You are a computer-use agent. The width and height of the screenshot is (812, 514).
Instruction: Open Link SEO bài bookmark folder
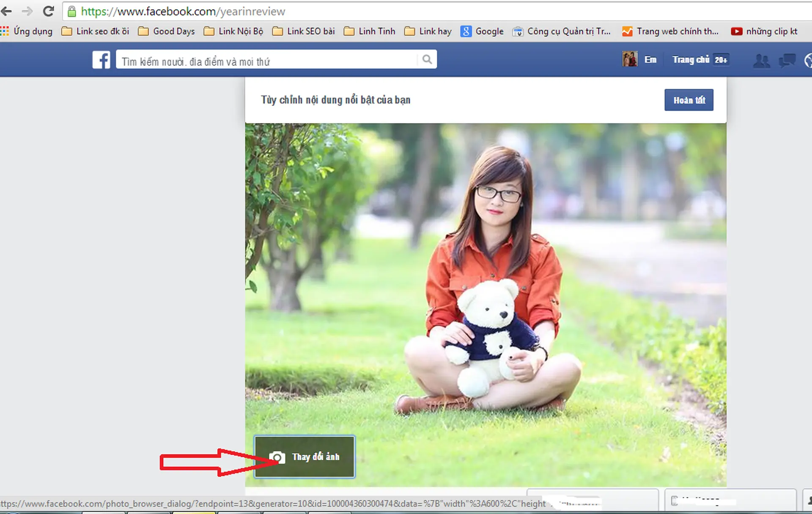[x=304, y=31]
